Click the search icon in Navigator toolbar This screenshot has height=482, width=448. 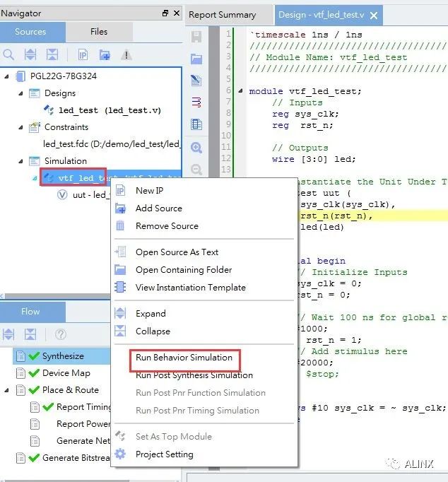point(8,55)
